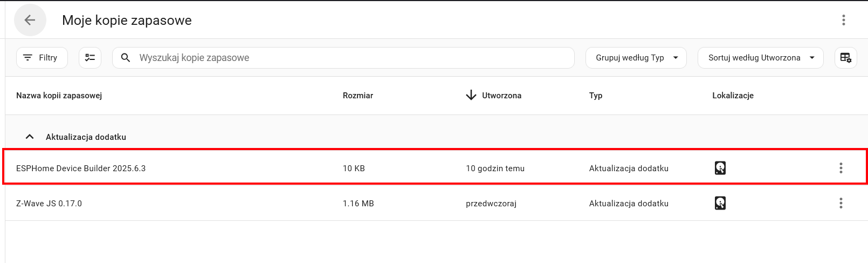The height and width of the screenshot is (263, 868).
Task: Open Grupuj według Typ dropdown
Action: click(636, 58)
